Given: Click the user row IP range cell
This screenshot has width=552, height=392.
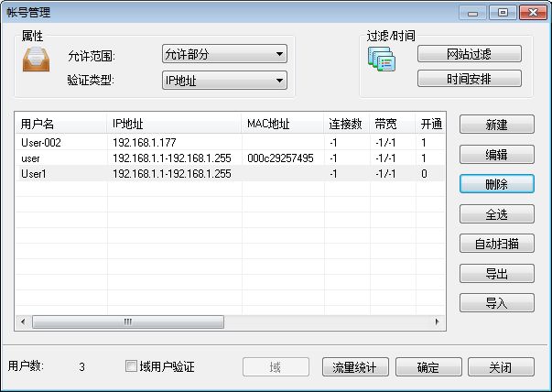Looking at the screenshot, I should point(172,158).
